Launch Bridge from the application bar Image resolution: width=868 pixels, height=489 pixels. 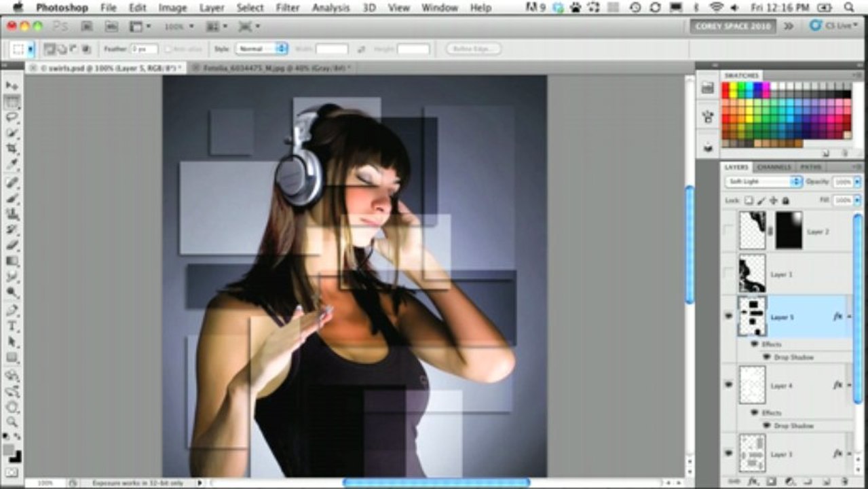point(88,26)
